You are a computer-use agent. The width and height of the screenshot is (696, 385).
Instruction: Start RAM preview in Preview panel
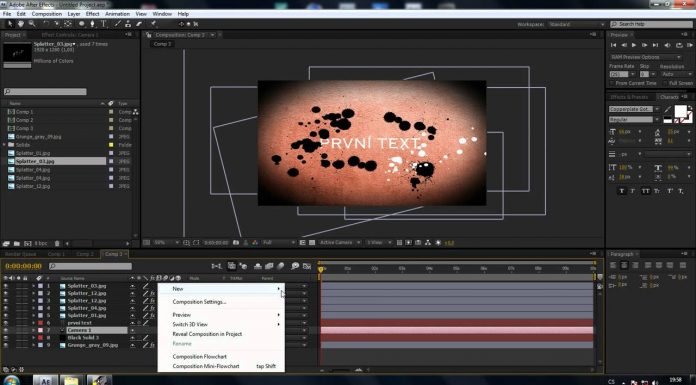pyautogui.click(x=689, y=45)
